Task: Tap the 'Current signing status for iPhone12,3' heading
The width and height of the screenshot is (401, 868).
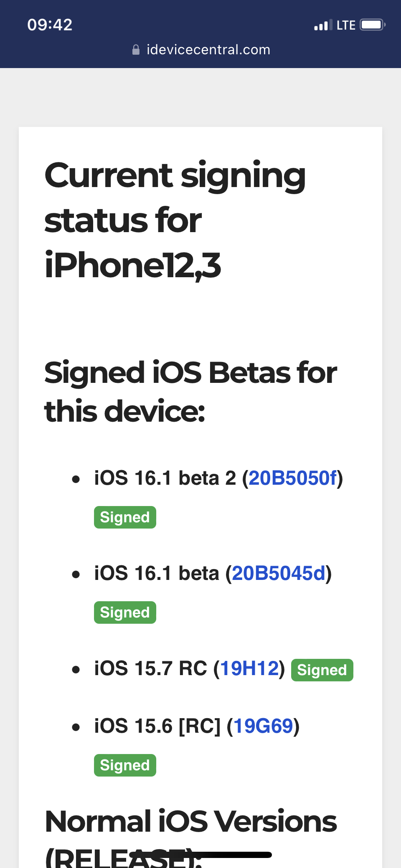Action: (175, 220)
